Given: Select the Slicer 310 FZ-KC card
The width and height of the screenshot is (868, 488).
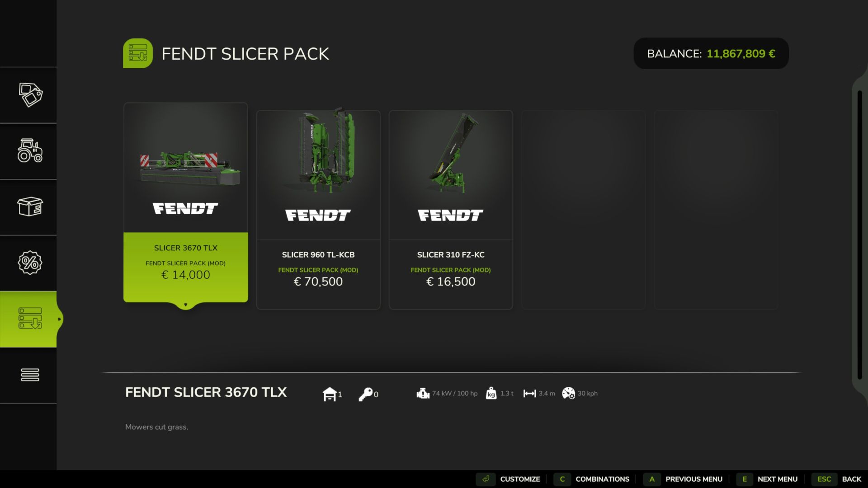Looking at the screenshot, I should [451, 210].
